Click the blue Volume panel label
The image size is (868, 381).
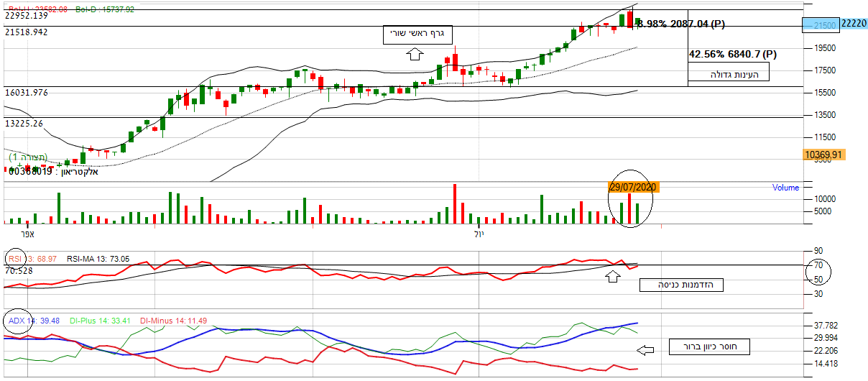785,188
